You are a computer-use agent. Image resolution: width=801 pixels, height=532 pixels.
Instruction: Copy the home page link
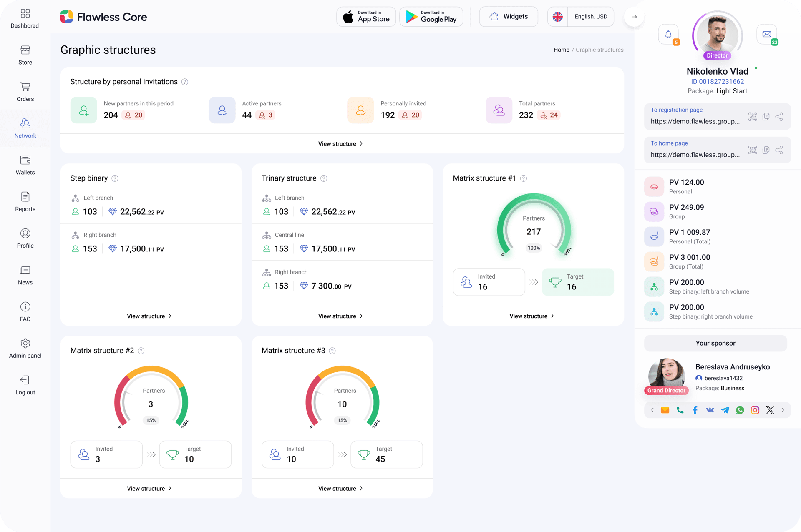point(766,150)
